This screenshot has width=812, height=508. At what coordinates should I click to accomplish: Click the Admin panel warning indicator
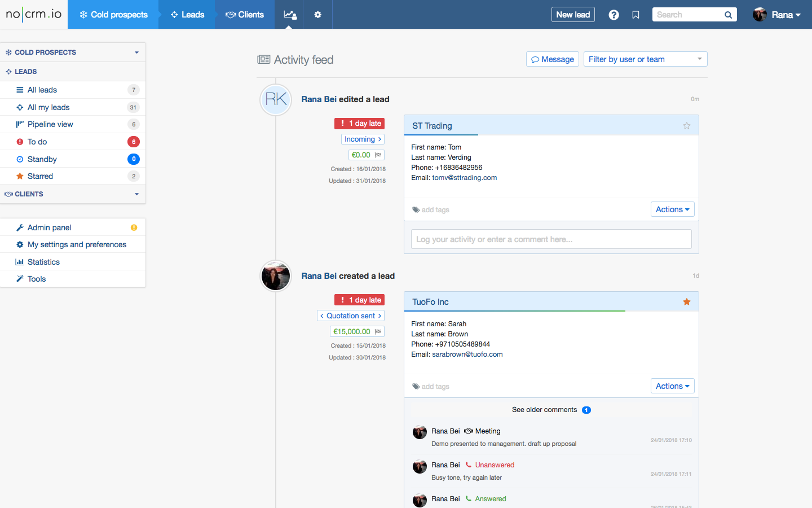pyautogui.click(x=134, y=227)
